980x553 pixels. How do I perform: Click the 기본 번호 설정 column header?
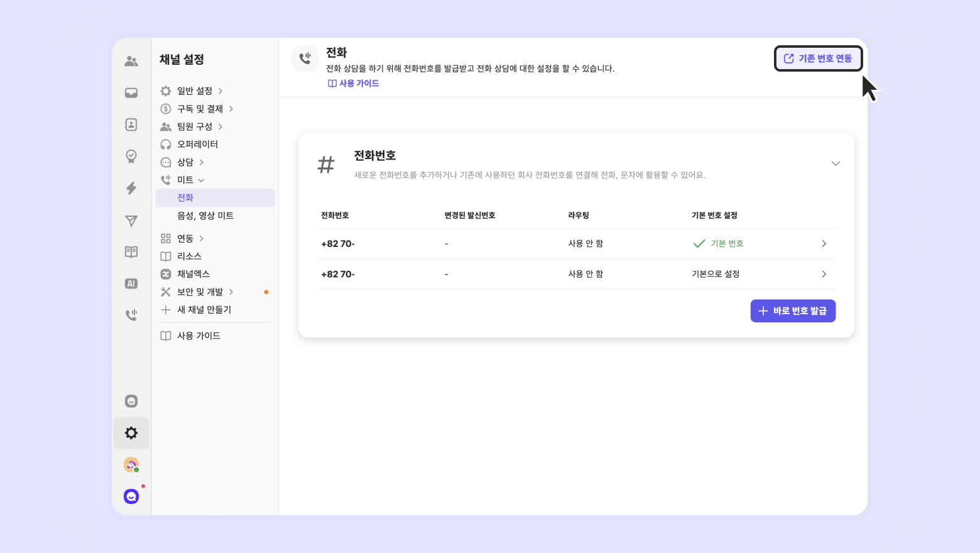tap(714, 216)
